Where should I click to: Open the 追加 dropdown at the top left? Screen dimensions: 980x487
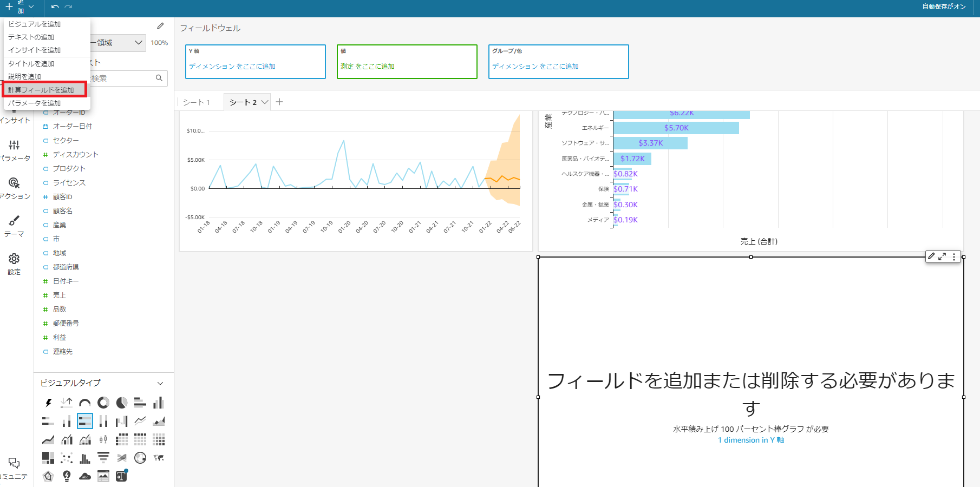tap(19, 6)
